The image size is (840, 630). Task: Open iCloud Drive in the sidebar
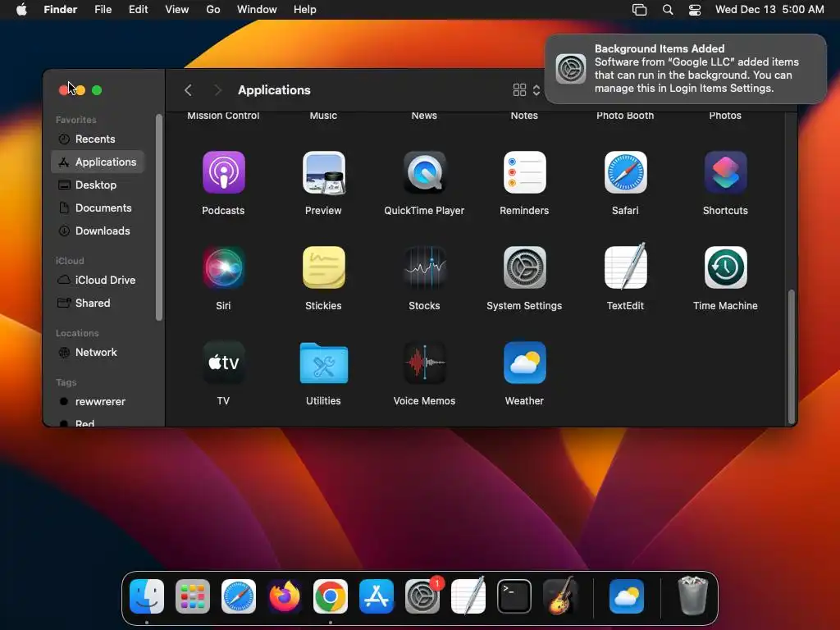tap(98, 281)
